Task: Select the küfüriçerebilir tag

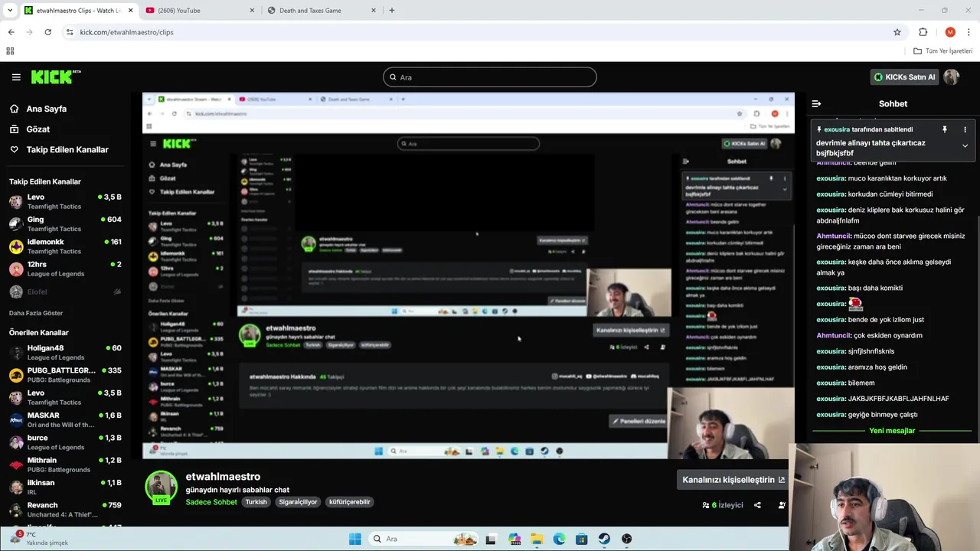Action: tap(350, 502)
